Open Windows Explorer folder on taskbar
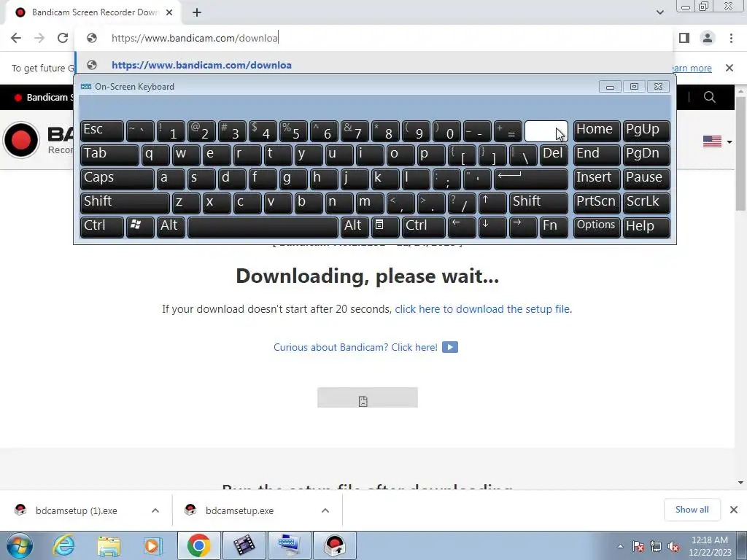 point(109,546)
